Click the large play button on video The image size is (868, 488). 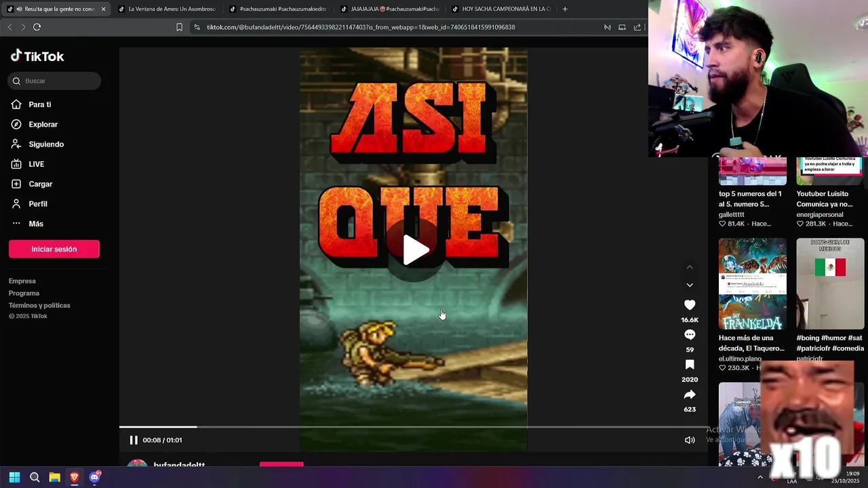click(415, 250)
